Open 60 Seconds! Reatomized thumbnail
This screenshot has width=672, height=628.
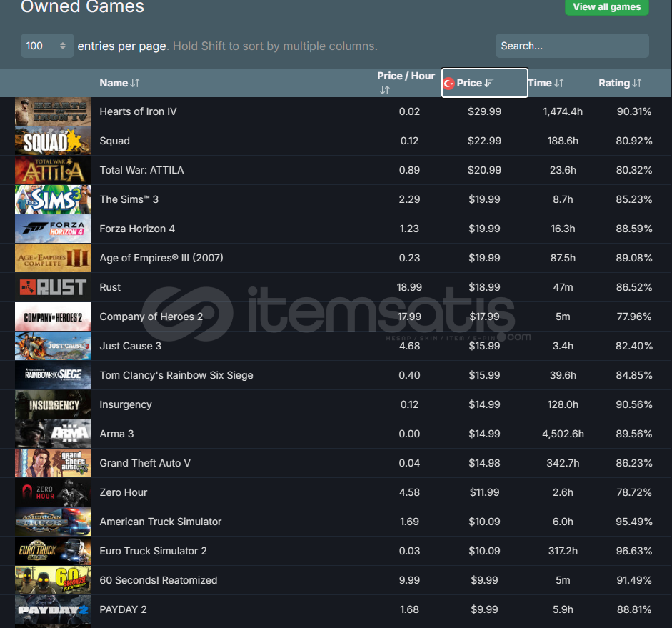tap(53, 580)
